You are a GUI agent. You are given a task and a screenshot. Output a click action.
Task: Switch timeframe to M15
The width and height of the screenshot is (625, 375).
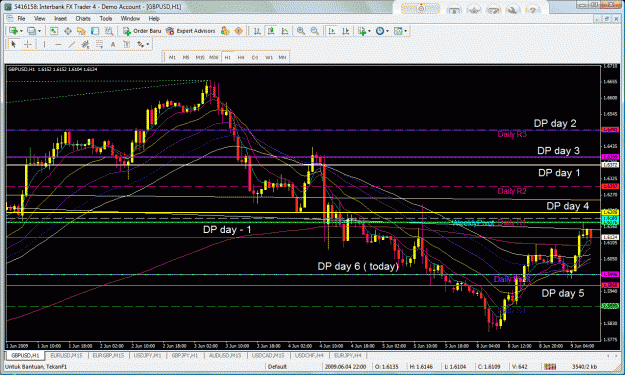[200, 57]
